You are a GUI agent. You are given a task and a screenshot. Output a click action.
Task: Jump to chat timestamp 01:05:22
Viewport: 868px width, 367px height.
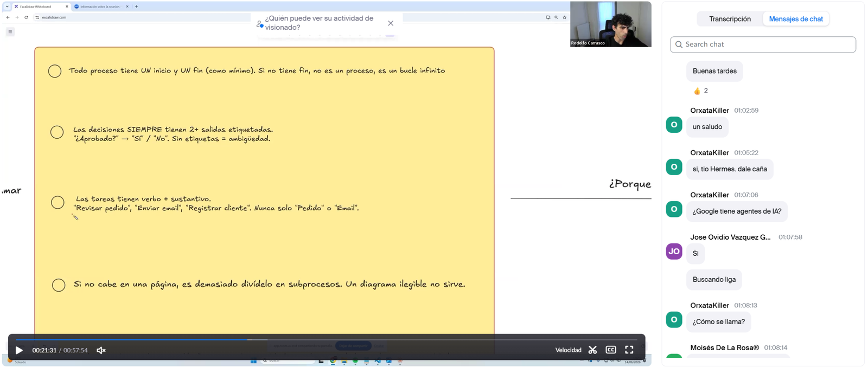click(x=746, y=152)
